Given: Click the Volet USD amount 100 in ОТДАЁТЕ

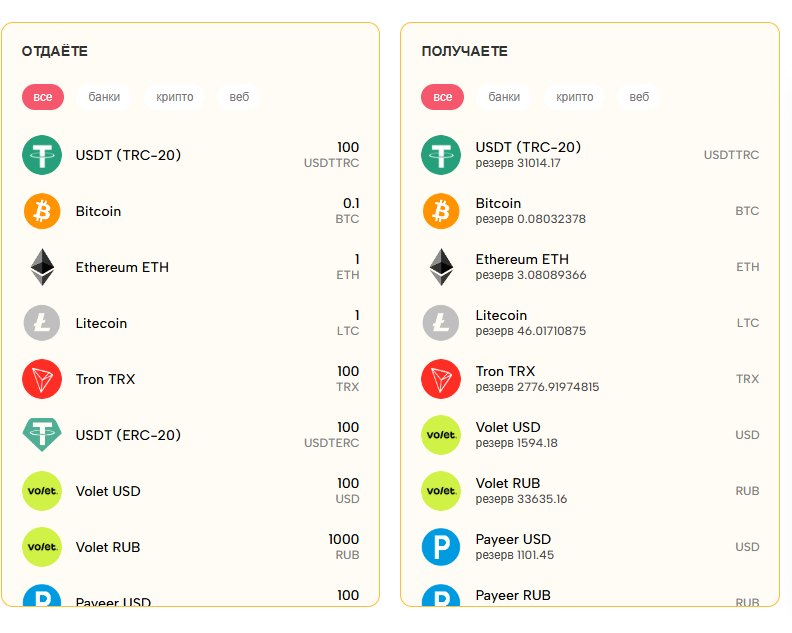Looking at the screenshot, I should pyautogui.click(x=347, y=484).
